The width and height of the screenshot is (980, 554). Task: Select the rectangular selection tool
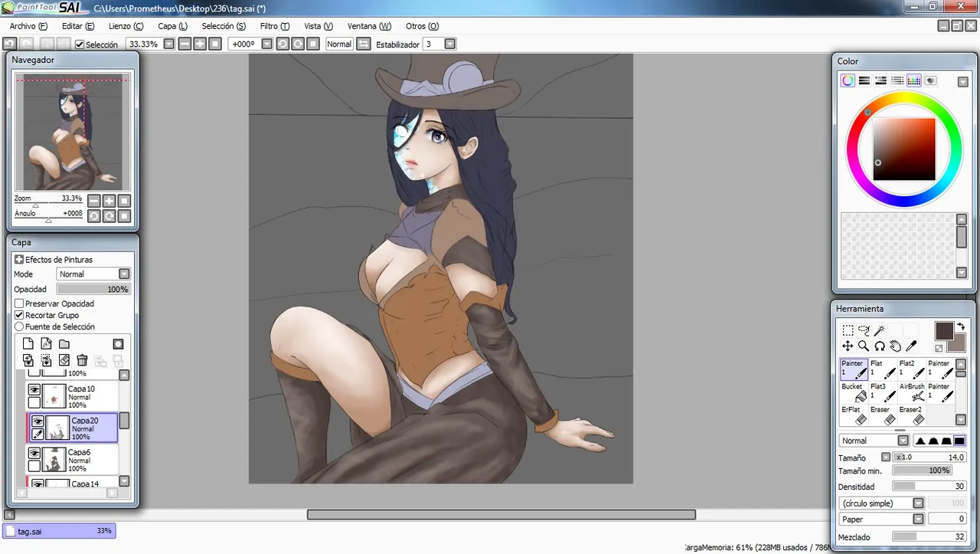[848, 330]
